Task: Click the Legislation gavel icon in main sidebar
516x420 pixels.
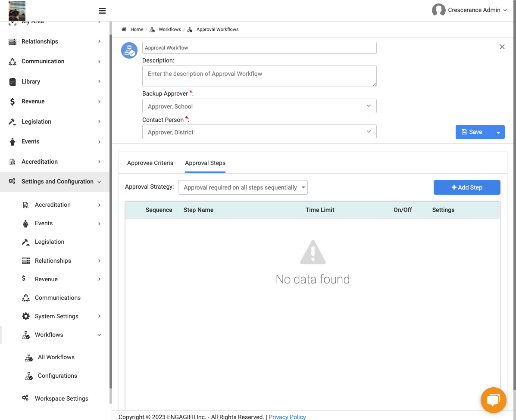Action: (13, 121)
